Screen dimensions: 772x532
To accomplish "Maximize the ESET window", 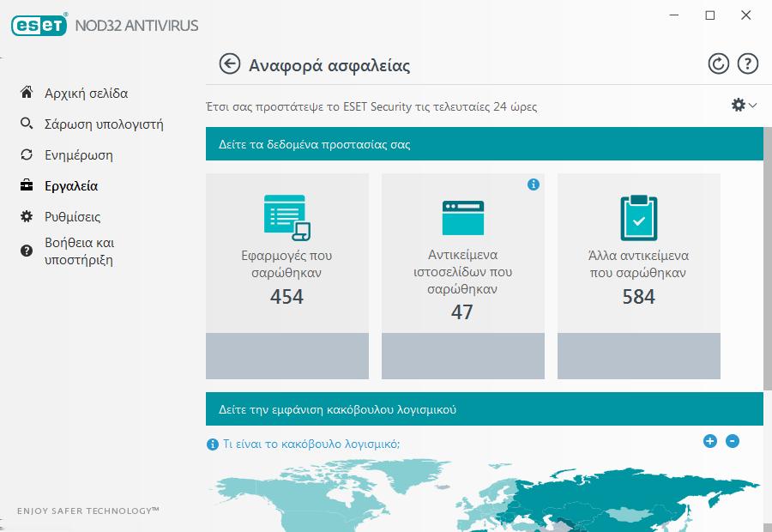I will coord(710,15).
